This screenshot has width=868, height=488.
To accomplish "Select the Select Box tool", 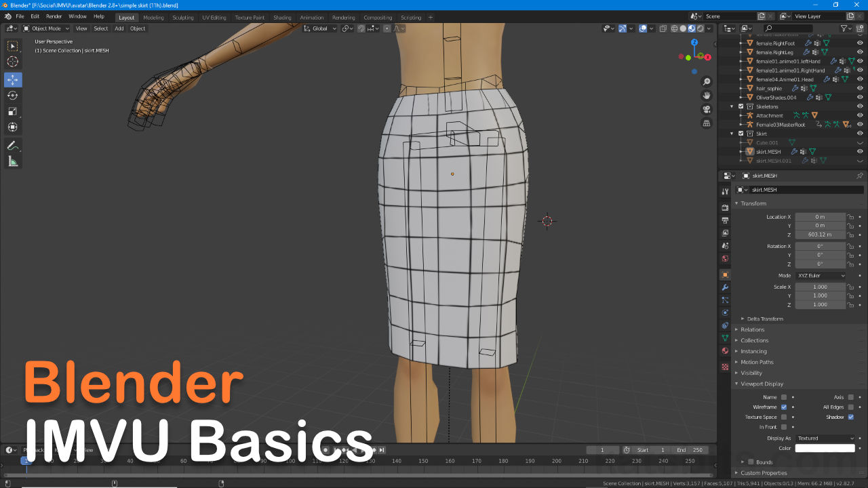I will click(x=13, y=46).
